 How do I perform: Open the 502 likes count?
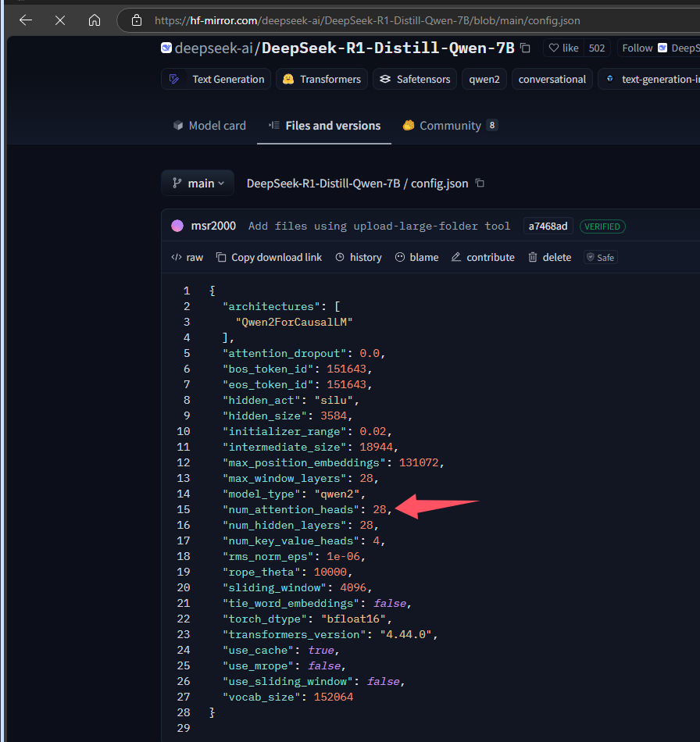pyautogui.click(x=597, y=48)
